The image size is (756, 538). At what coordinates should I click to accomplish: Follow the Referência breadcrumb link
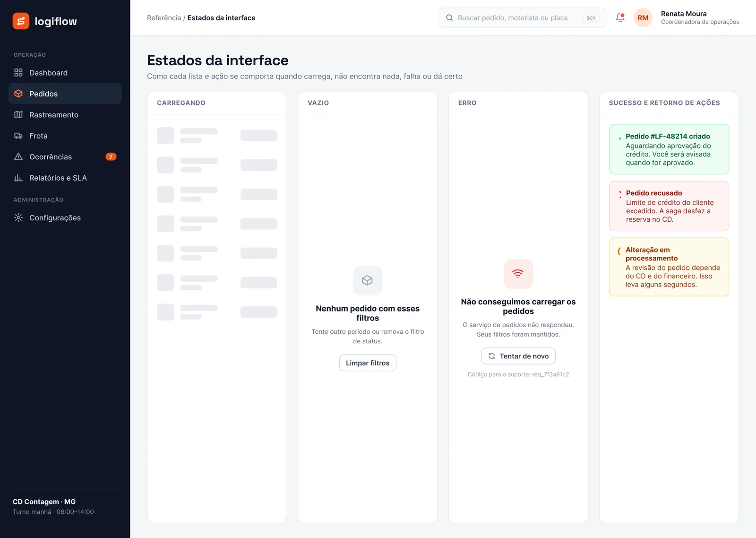pyautogui.click(x=164, y=18)
